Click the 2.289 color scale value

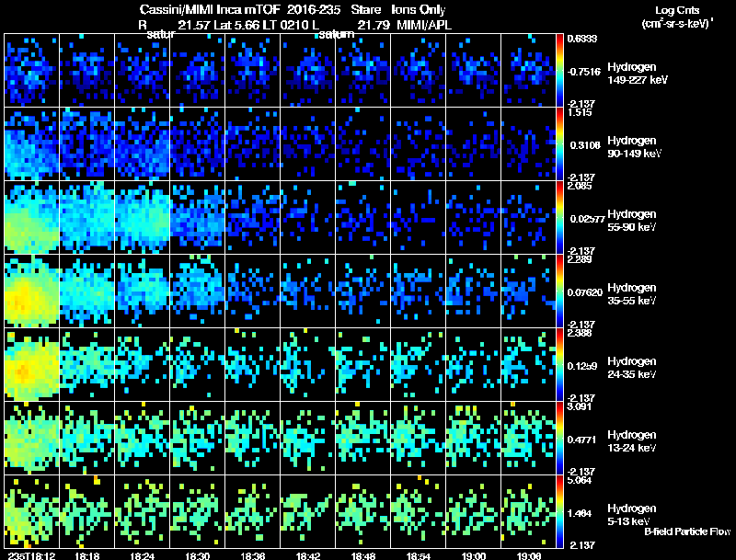(580, 260)
